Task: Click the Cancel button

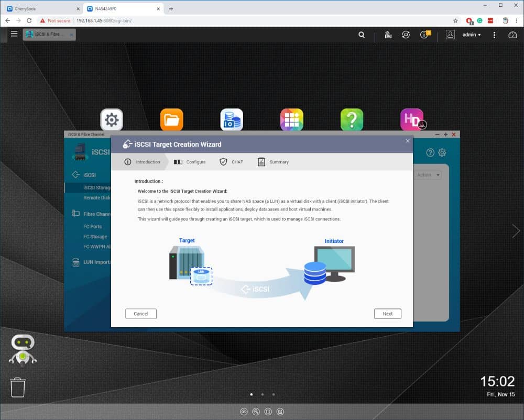Action: tap(140, 314)
